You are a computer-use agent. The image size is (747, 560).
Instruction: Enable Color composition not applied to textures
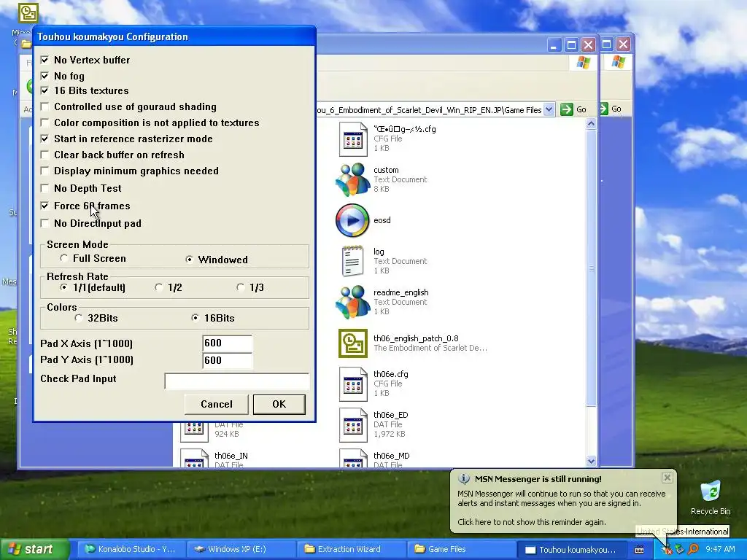pos(44,122)
